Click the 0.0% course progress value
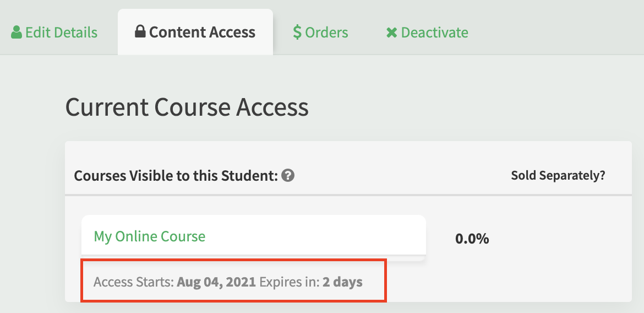 coord(472,239)
